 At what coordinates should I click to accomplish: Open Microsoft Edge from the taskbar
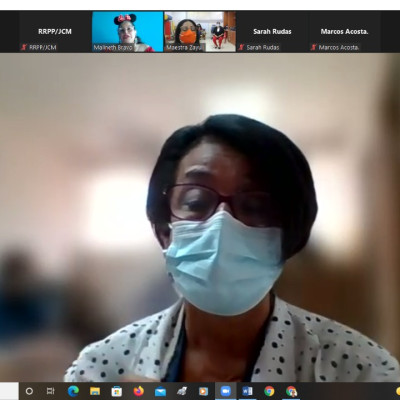(73, 391)
